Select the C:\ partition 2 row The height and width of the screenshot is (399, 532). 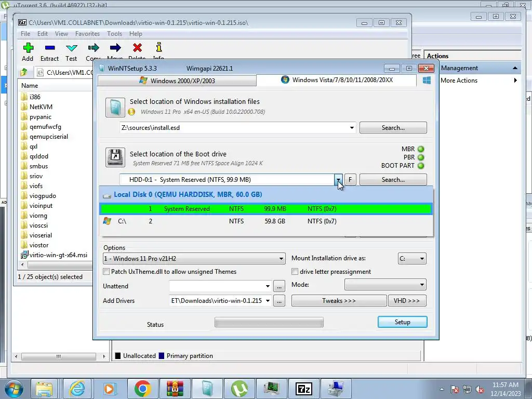(x=265, y=221)
